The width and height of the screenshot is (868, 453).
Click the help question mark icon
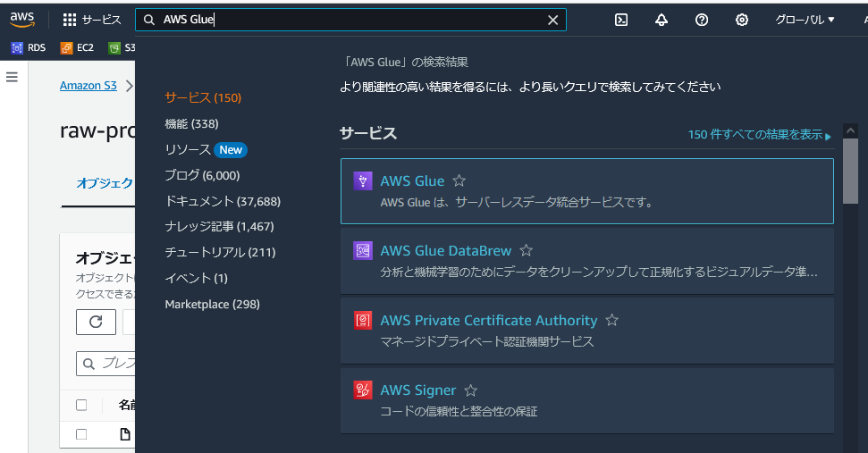click(x=702, y=20)
